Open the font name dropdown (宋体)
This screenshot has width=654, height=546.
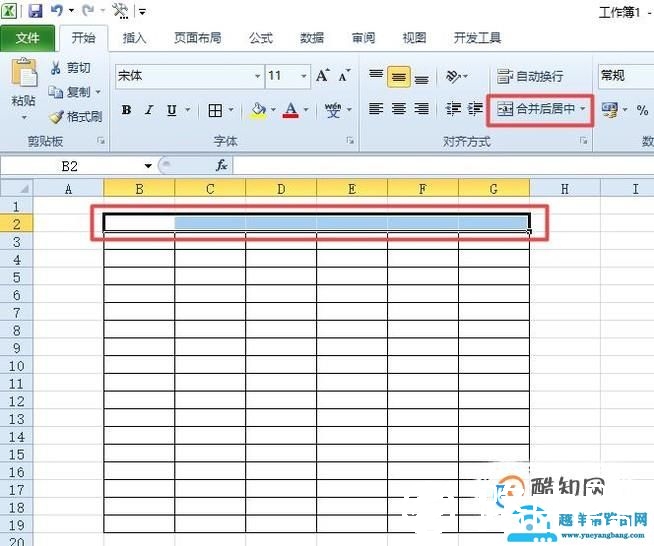click(x=258, y=76)
